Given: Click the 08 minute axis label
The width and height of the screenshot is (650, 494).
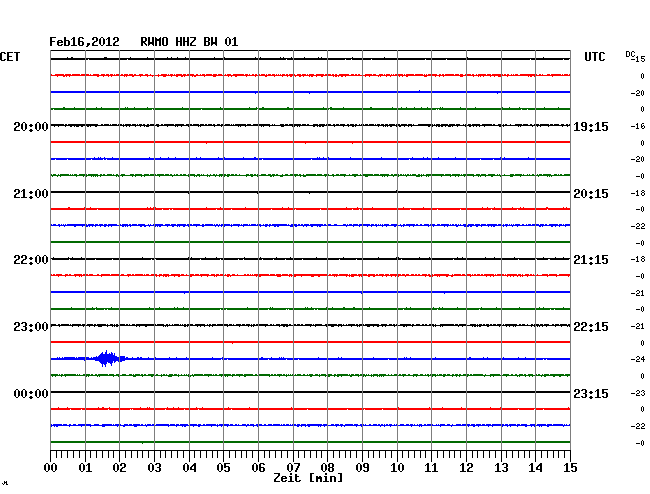Looking at the screenshot, I should coord(327,468).
